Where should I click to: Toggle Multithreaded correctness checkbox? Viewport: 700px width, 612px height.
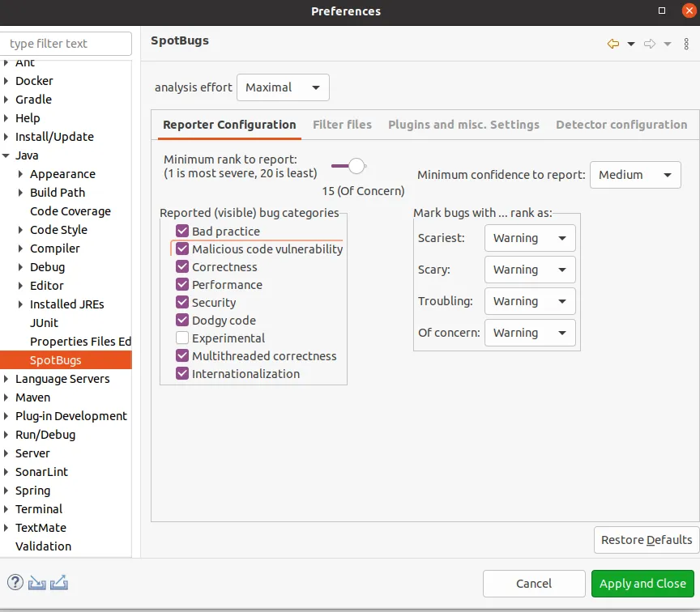(182, 356)
